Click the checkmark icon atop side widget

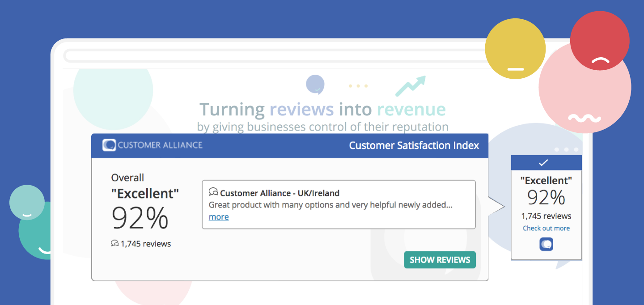click(543, 162)
